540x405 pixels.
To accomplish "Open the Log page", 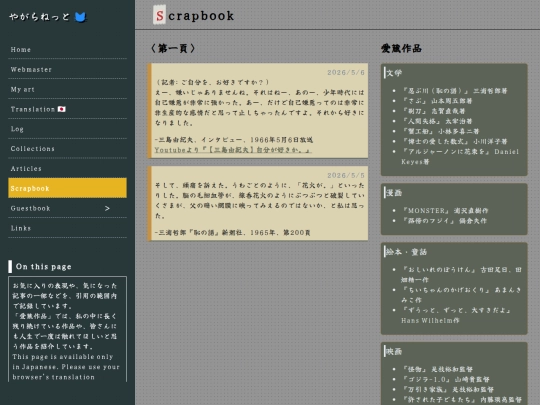I will click(x=68, y=129).
